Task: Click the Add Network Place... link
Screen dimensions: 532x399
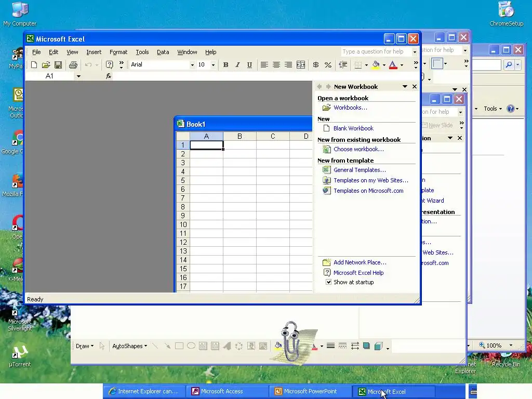Action: click(x=360, y=262)
